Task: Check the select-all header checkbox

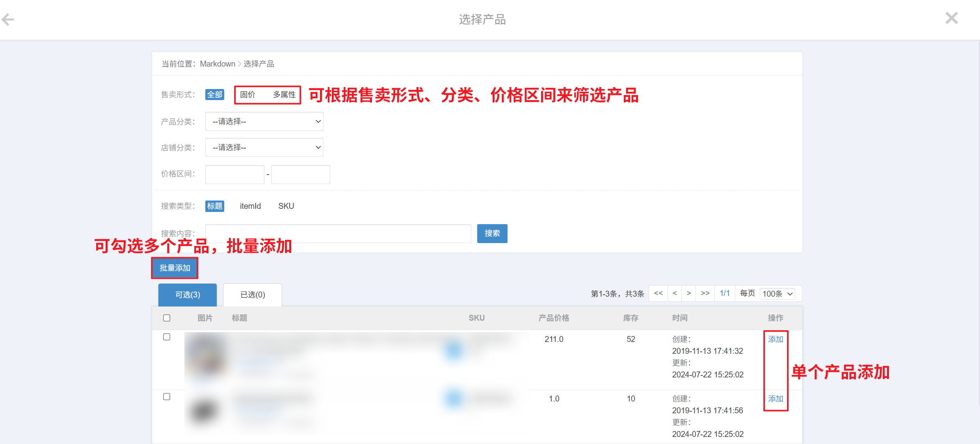Action: coord(167,318)
